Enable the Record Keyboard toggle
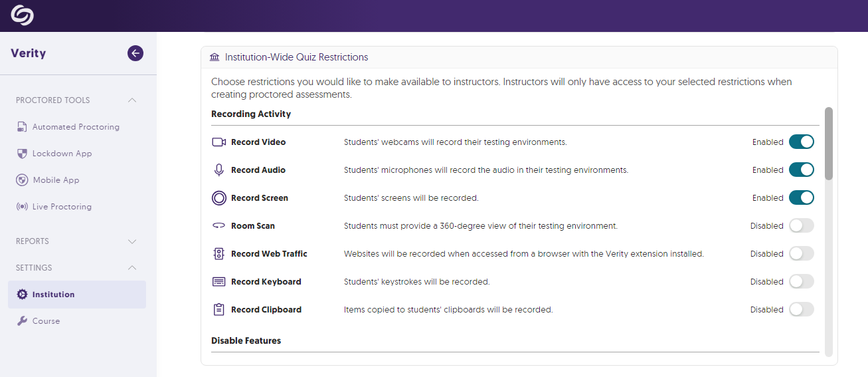This screenshot has height=377, width=868. point(801,282)
